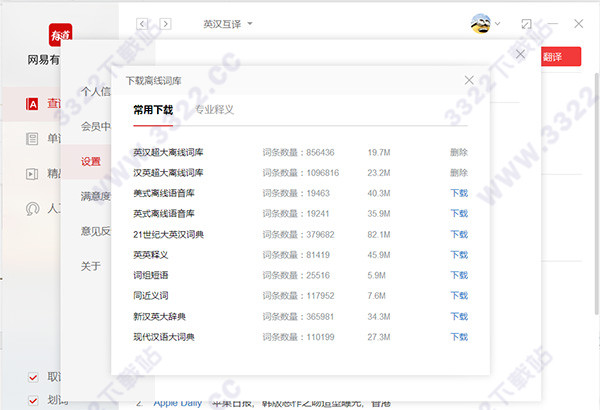
Task: Open the user avatar menu
Action: tap(481, 24)
